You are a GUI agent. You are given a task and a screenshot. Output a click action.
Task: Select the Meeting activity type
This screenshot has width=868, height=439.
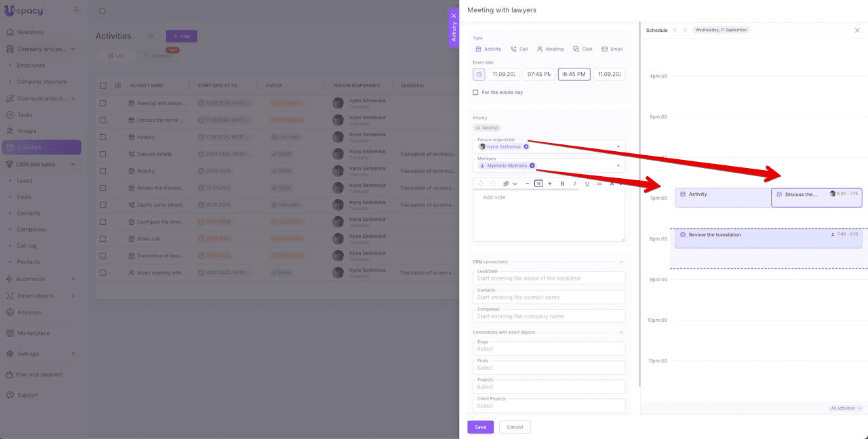[550, 49]
